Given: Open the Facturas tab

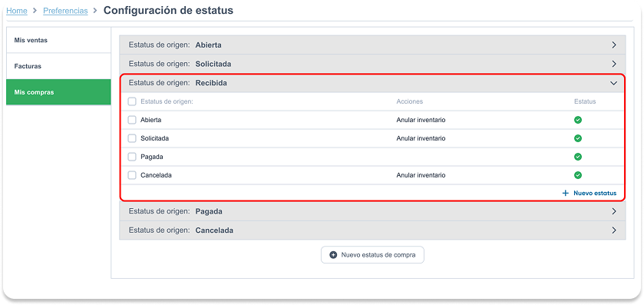Looking at the screenshot, I should pyautogui.click(x=59, y=66).
